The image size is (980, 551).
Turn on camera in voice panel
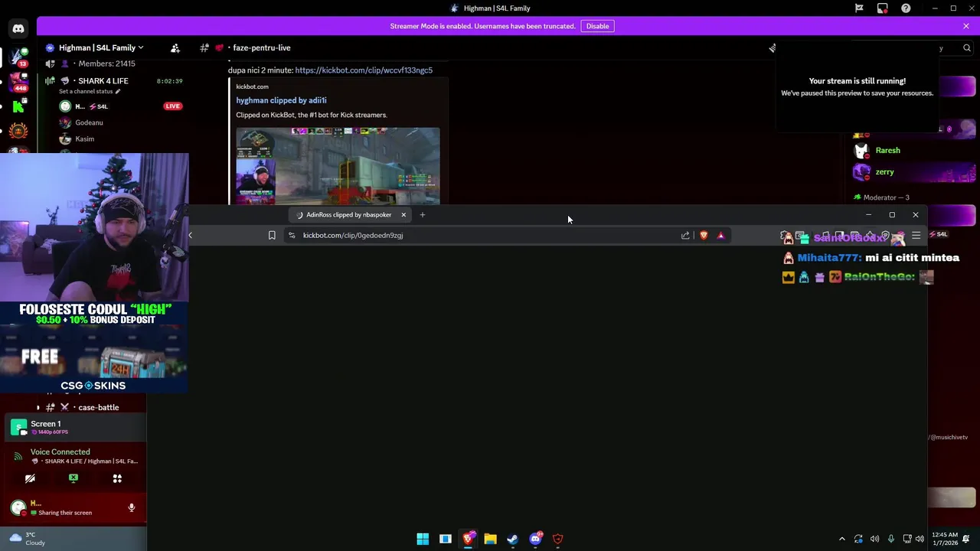[30, 478]
